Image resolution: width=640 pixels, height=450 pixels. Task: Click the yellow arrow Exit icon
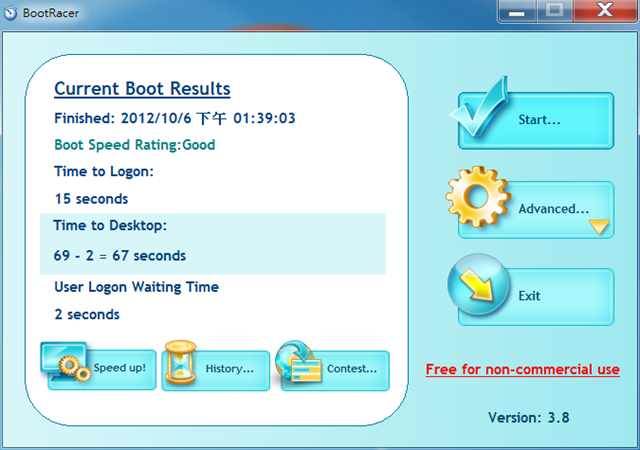tap(478, 285)
